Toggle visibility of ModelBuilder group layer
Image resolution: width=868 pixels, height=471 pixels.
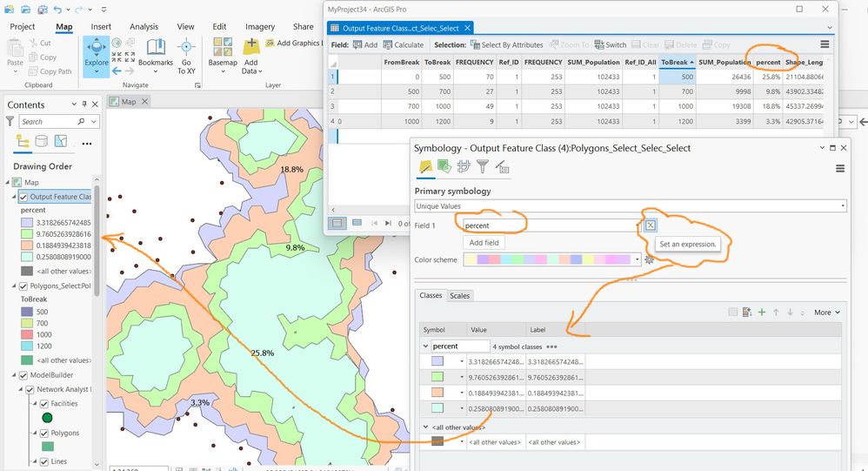[x=23, y=375]
